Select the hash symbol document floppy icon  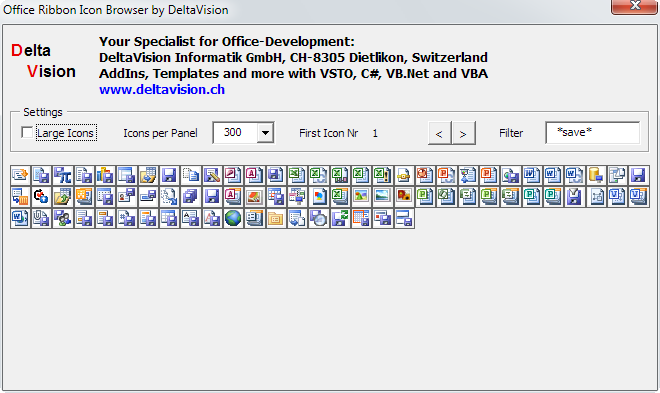coord(126,218)
